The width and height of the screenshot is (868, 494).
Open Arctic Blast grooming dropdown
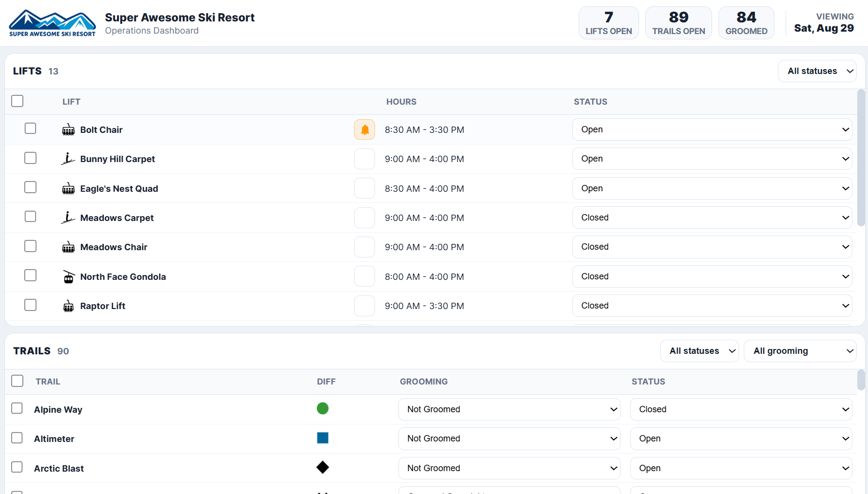point(509,468)
